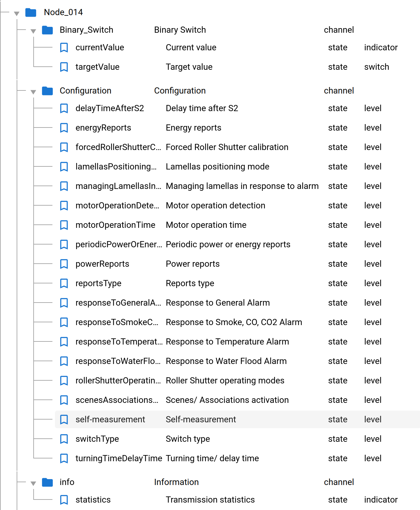Screen dimensions: 420x510
Task: Click the Configuration folder icon
Action: pos(47,91)
